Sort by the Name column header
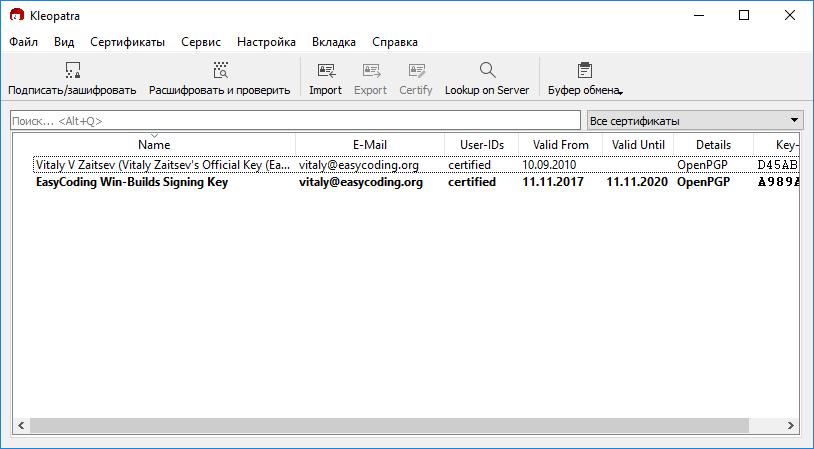This screenshot has height=449, width=814. tap(154, 144)
